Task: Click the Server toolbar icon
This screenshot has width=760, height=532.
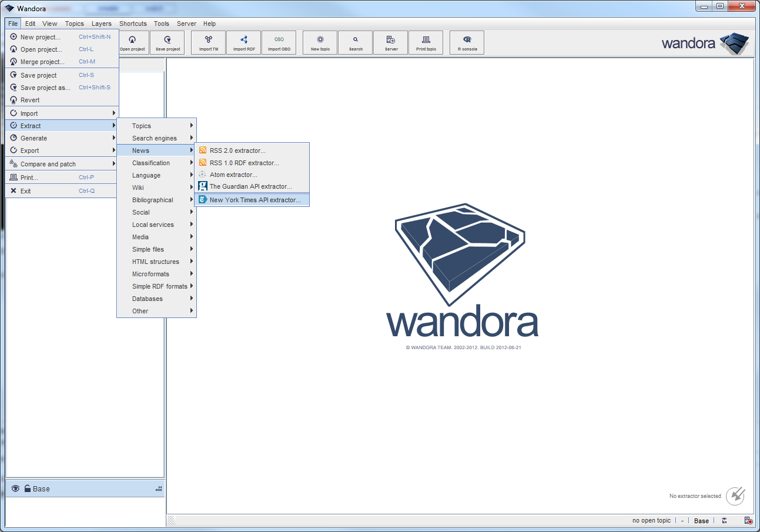Action: (x=391, y=42)
